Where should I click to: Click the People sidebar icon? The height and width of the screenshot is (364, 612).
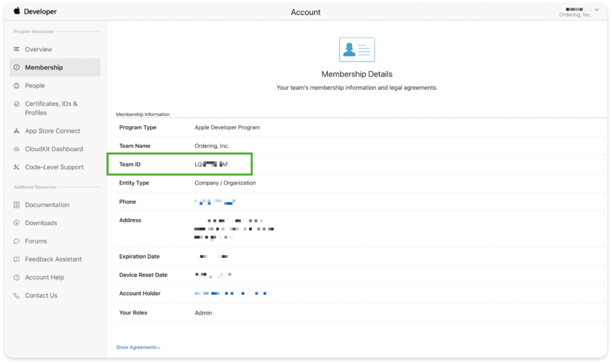16,86
